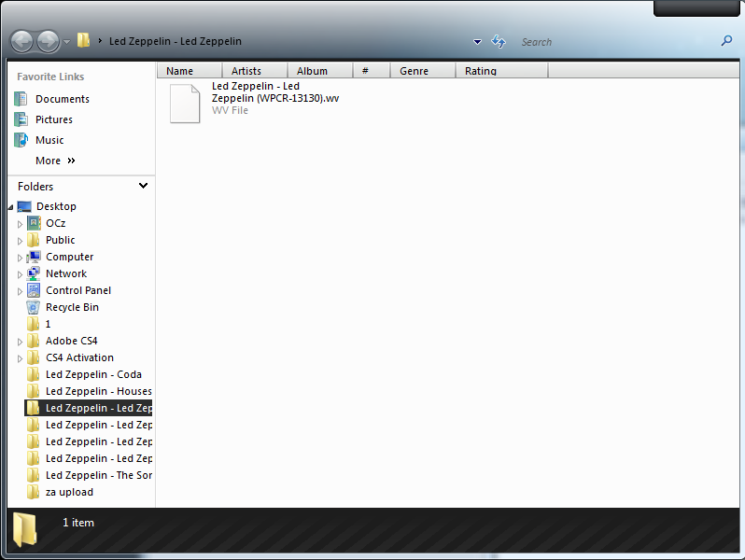Image resolution: width=745 pixels, height=560 pixels.
Task: Click the Computer icon in the tree
Action: click(x=34, y=257)
